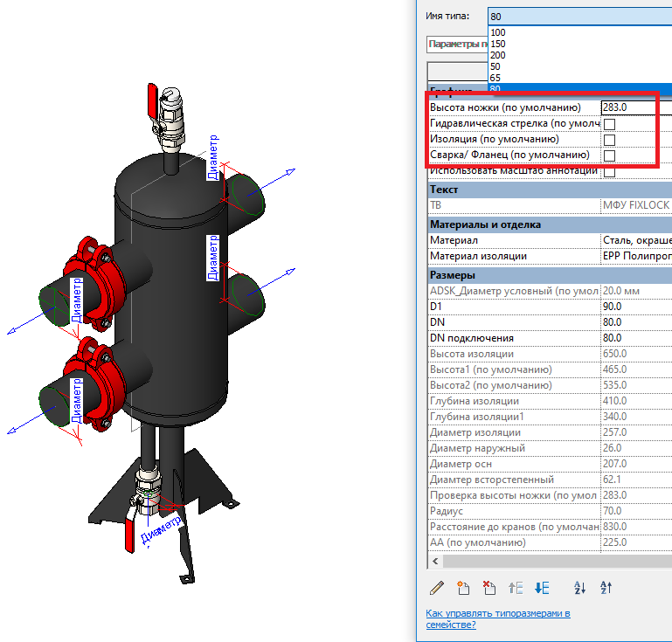Open Как управлять типоразмерами в семействе link
The image size is (672, 642).
coord(497,618)
